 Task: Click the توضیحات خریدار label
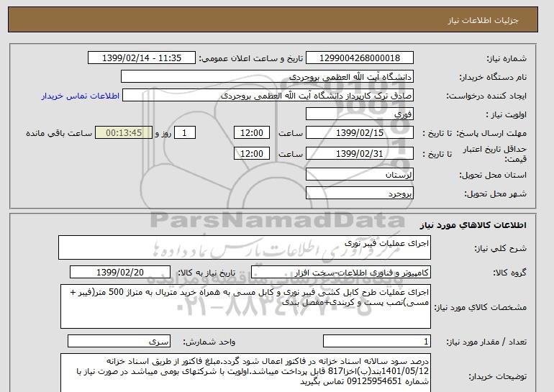tap(497, 376)
